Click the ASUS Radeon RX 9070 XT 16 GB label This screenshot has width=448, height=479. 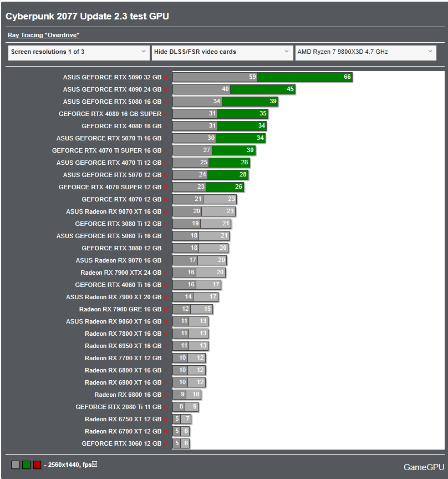point(114,211)
